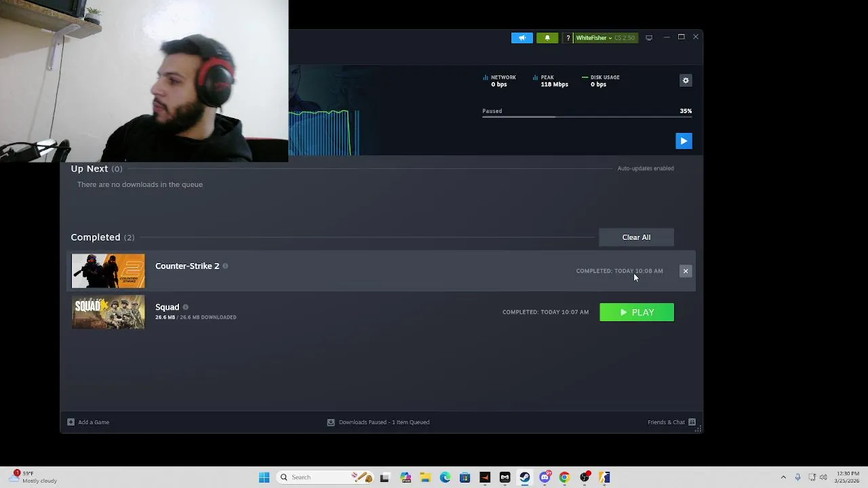The image size is (868, 488).
Task: Switch to Big Picture mode via the monitor icon
Action: tap(649, 38)
